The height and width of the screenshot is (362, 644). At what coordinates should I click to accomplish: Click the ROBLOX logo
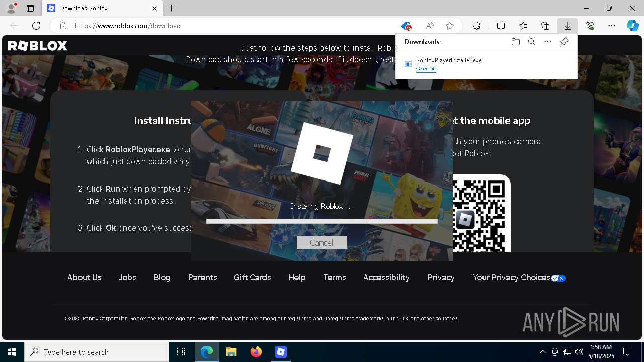click(x=38, y=46)
